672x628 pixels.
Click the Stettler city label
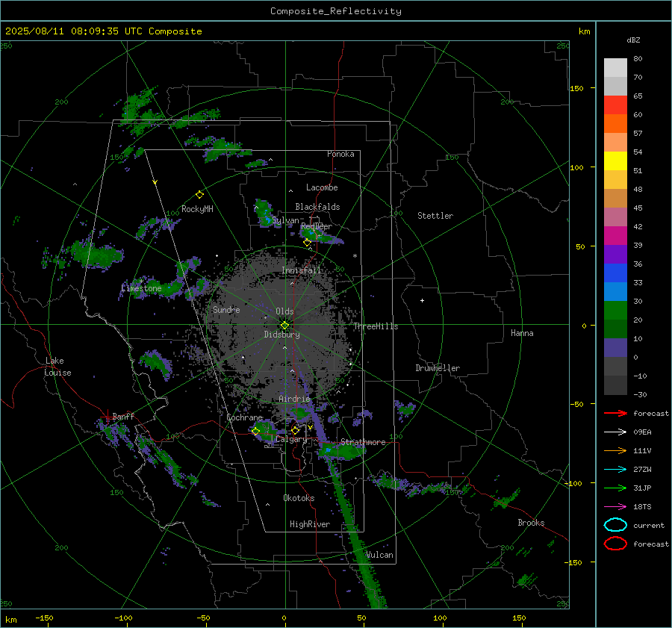point(435,216)
